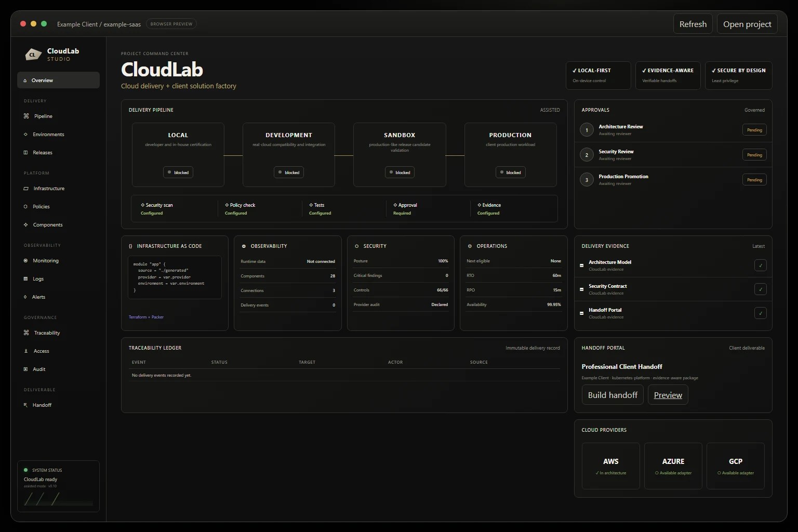Click the Traceability sidebar icon

pos(26,332)
